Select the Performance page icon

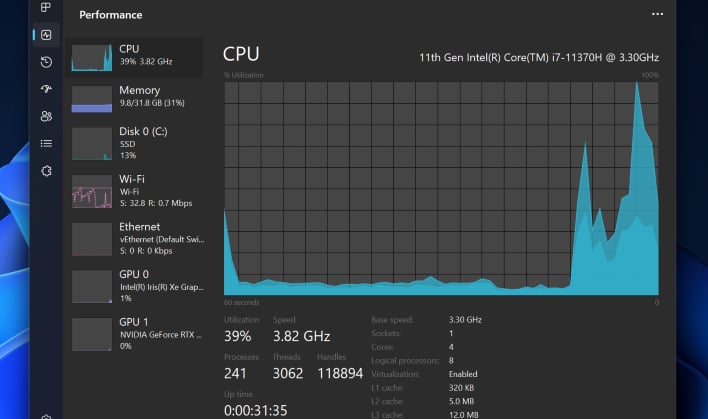[x=46, y=35]
